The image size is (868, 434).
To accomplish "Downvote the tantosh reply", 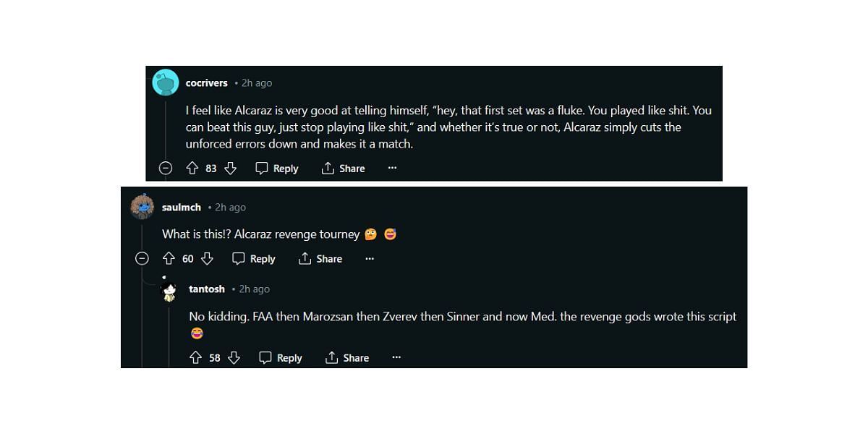I will [x=234, y=358].
